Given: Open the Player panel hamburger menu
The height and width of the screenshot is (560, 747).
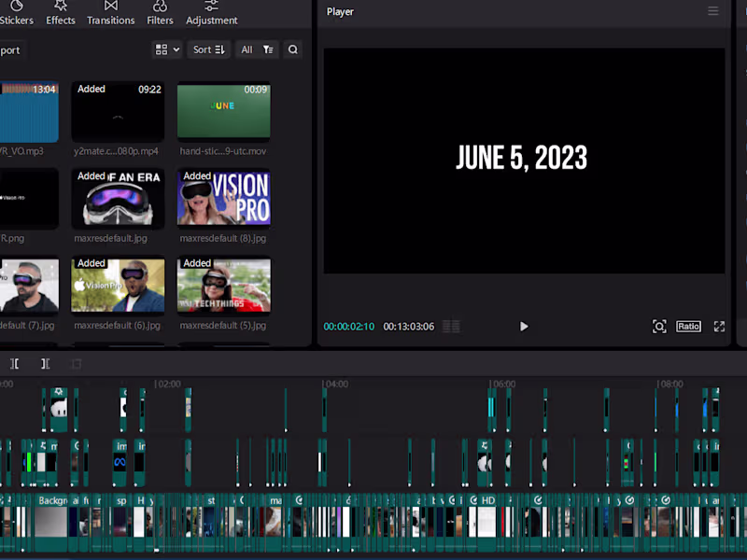Looking at the screenshot, I should click(713, 11).
